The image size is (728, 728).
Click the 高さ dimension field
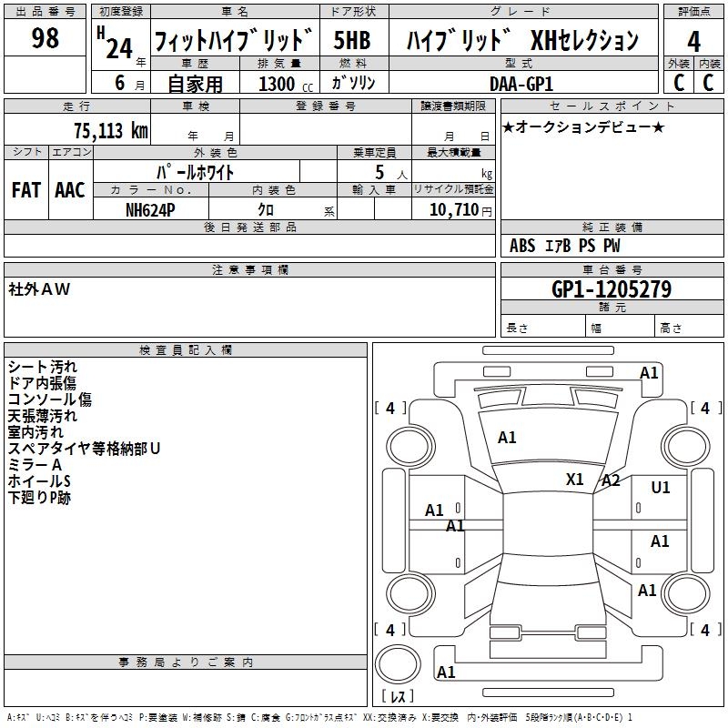(x=689, y=328)
